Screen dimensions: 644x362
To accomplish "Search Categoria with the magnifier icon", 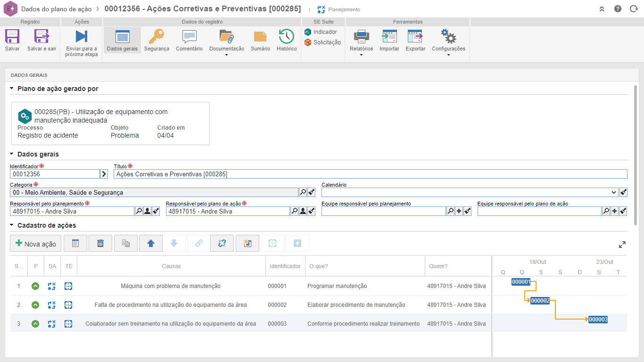I will coord(303,192).
